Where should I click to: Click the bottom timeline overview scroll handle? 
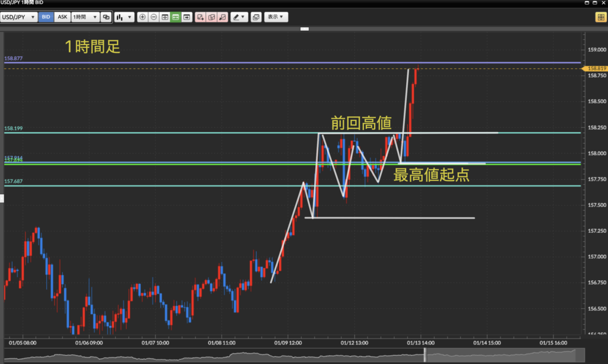tap(425, 355)
